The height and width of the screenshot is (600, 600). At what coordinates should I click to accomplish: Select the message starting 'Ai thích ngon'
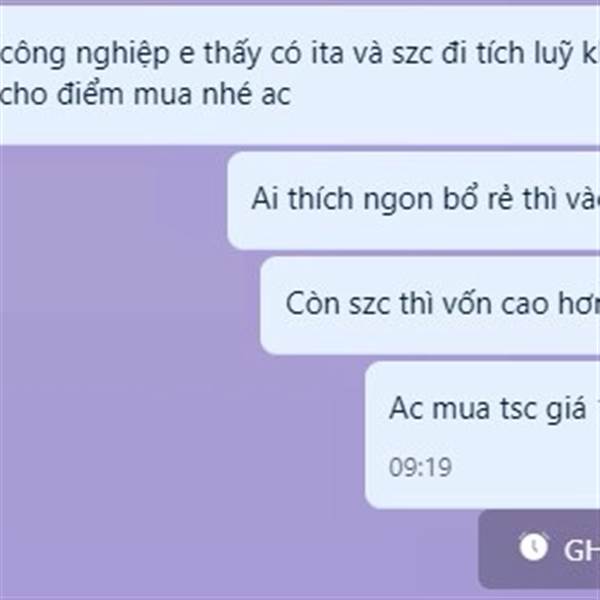[414, 200]
